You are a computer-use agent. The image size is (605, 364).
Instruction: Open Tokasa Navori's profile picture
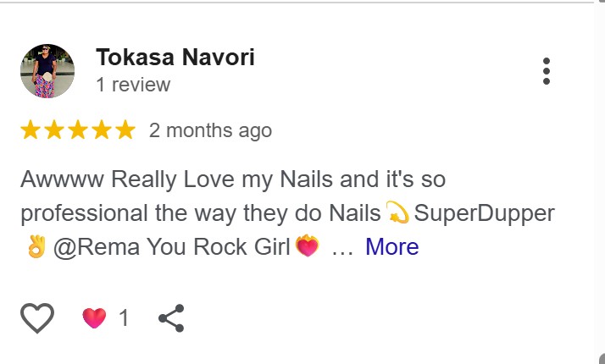[x=47, y=71]
